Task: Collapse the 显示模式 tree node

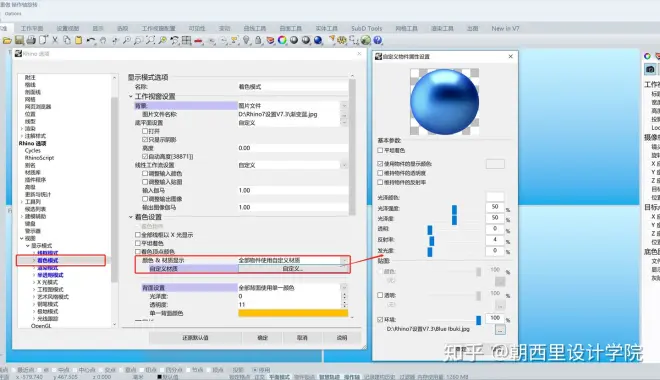Action: click(28, 246)
